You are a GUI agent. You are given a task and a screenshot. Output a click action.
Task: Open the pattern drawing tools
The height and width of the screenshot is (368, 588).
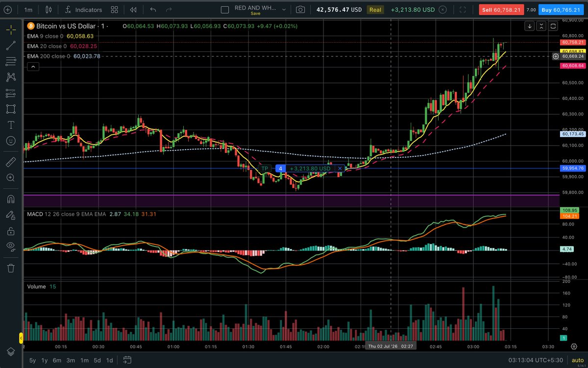(x=10, y=77)
